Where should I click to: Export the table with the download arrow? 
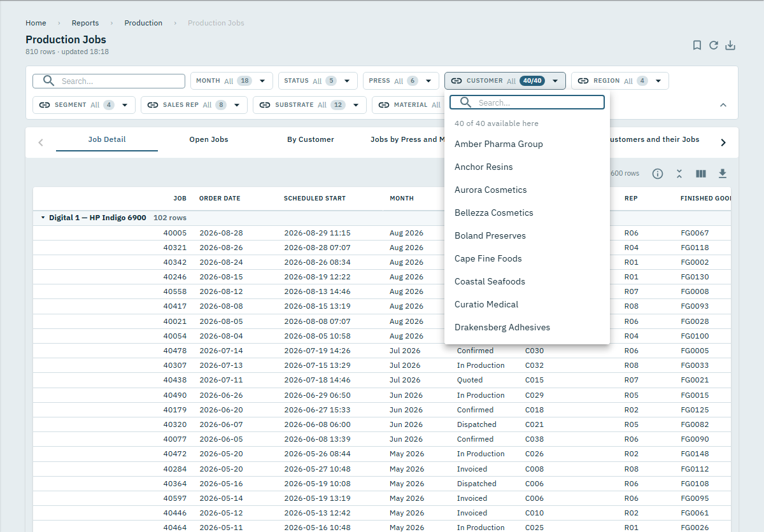[723, 174]
